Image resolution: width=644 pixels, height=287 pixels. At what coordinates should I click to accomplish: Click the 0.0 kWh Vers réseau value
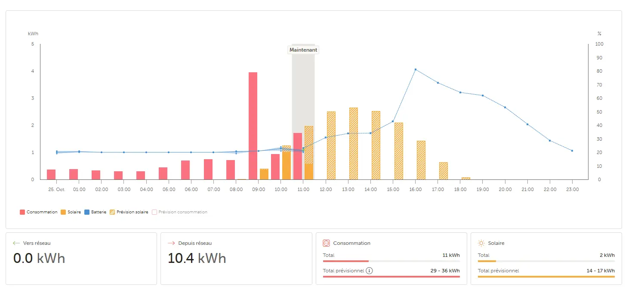coord(39,258)
